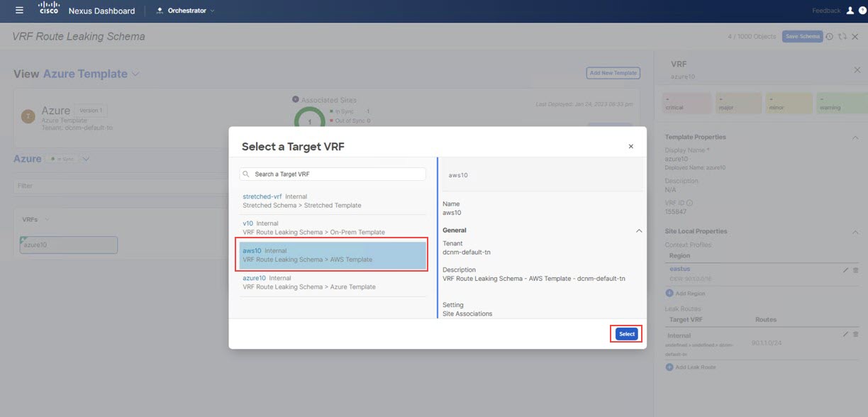Click the aws10 name header in details pane
The image size is (868, 417).
458,174
